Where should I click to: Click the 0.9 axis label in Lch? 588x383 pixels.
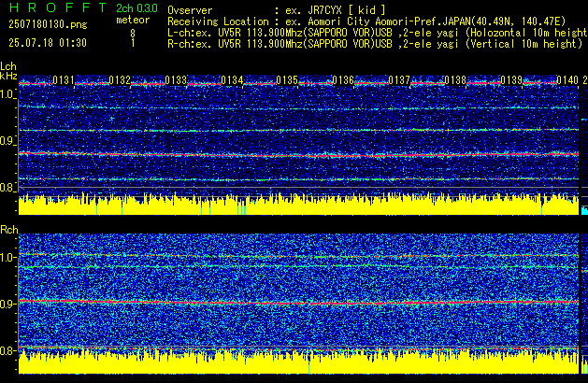click(x=7, y=141)
